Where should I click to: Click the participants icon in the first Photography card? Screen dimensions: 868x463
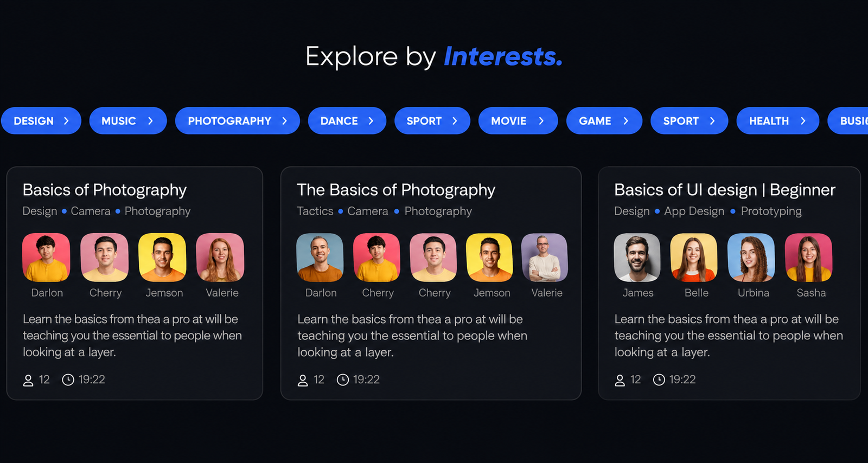point(28,380)
